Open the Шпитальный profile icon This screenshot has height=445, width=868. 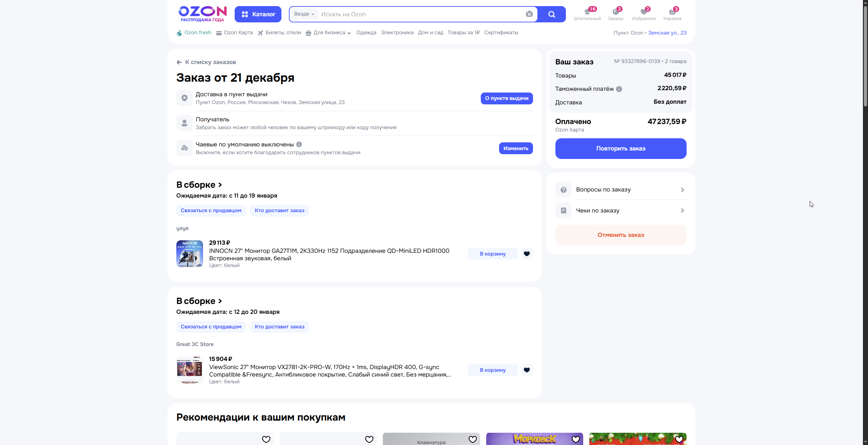587,14
